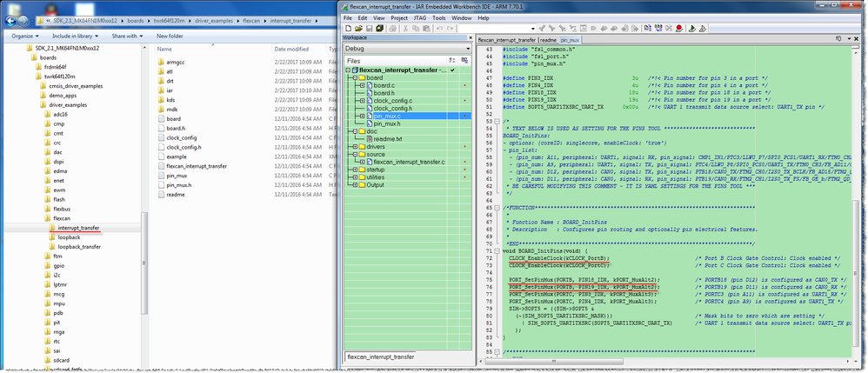The width and height of the screenshot is (868, 373).
Task: Collapse the board folder in workspace tree
Action: 354,78
